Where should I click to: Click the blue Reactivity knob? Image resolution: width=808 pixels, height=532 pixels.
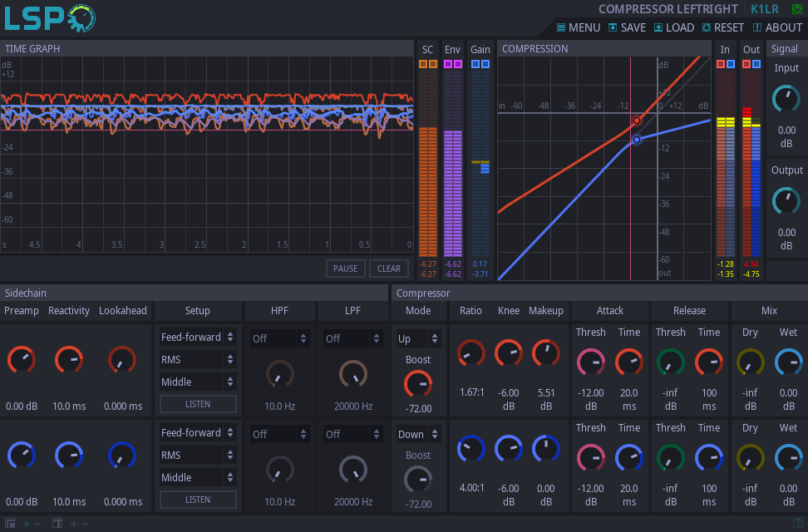69,456
